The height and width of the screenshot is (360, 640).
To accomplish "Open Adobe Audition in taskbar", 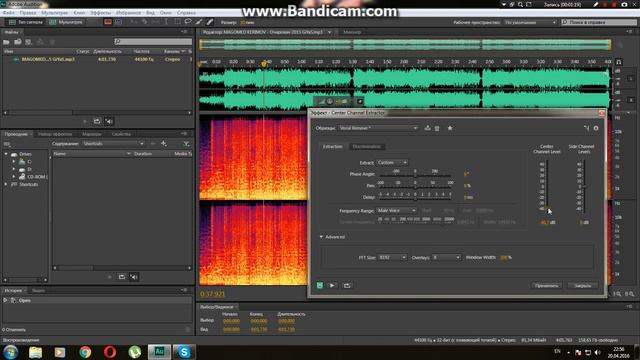I will tap(159, 351).
